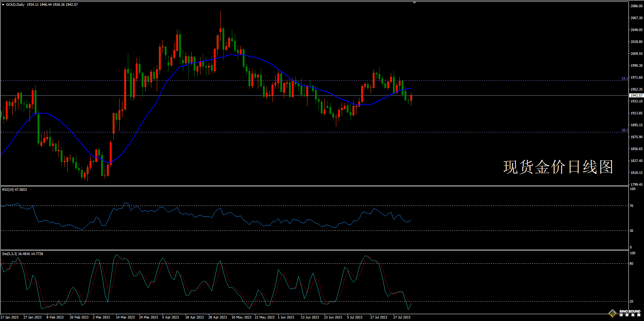The image size is (644, 321).
Task: Click the GOLD,Daily symbol title
Action: tap(15, 5)
